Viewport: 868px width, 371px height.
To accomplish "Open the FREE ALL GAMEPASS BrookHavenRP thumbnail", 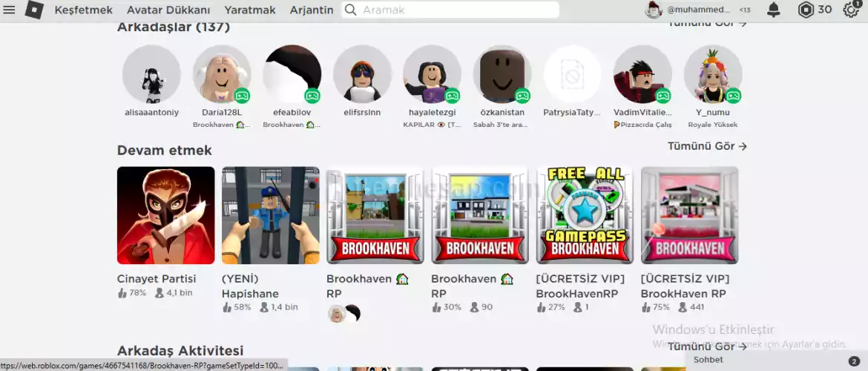I will tap(585, 215).
